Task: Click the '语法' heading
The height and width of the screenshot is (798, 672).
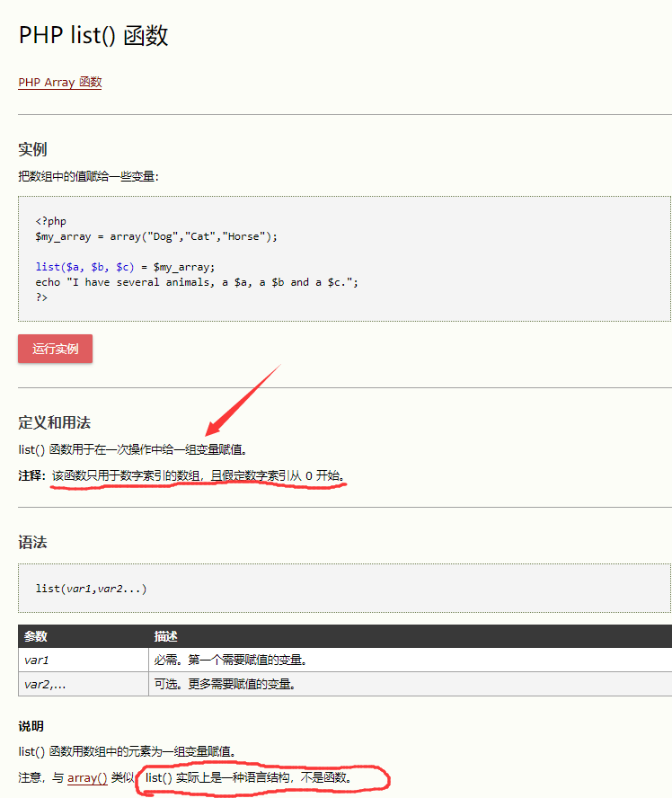Action: [x=32, y=543]
